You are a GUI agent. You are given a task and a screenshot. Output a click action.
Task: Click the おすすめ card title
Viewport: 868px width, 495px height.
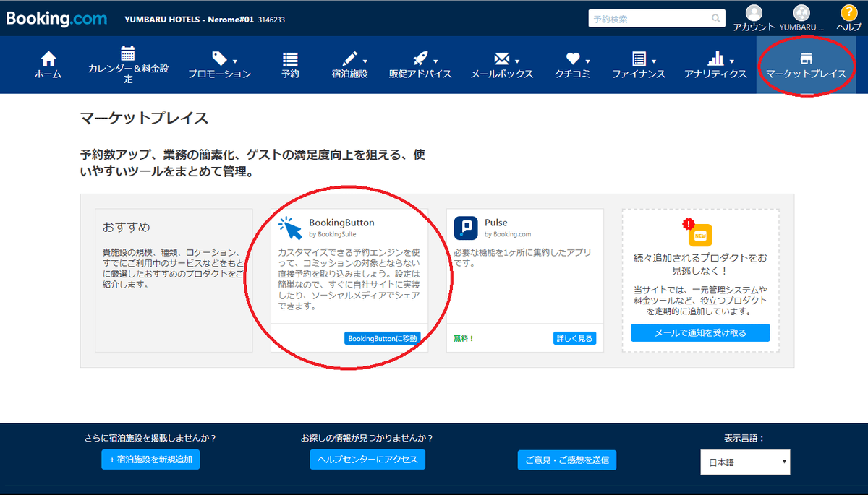(x=127, y=227)
